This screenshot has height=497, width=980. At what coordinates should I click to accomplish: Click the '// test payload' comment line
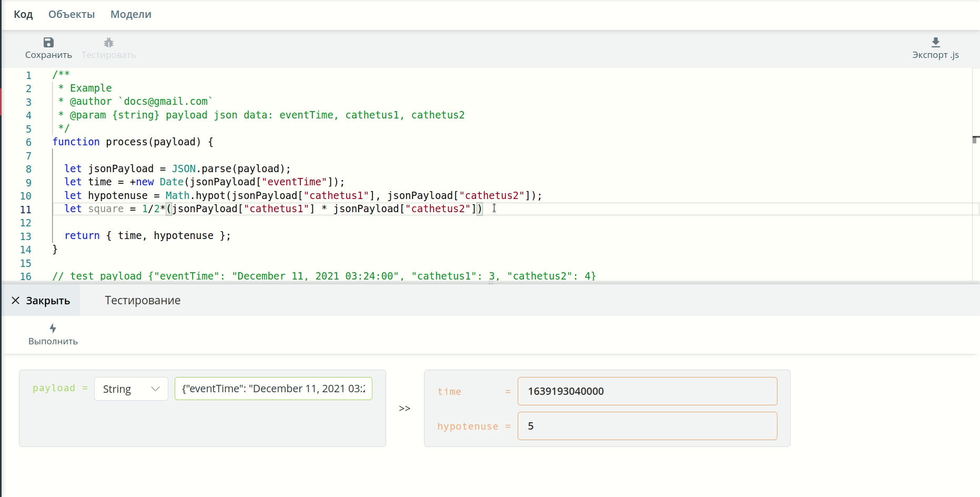click(324, 276)
